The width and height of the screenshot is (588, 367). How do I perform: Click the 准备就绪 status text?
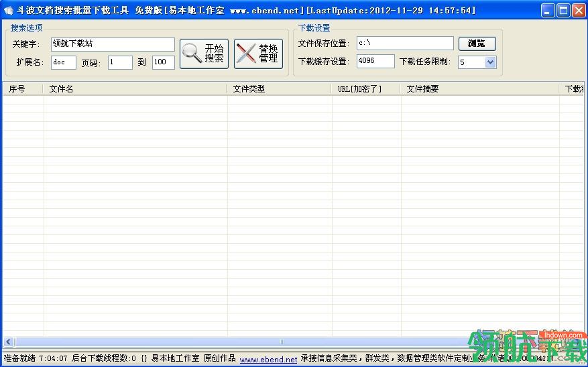pyautogui.click(x=19, y=358)
